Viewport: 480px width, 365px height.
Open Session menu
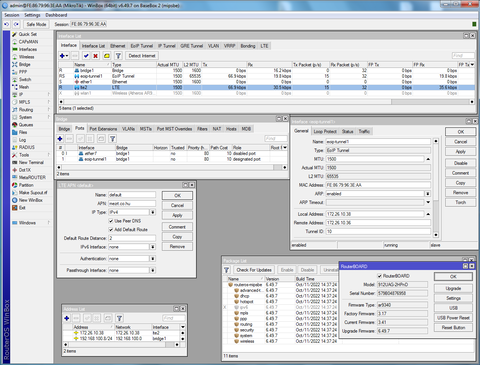click(12, 15)
